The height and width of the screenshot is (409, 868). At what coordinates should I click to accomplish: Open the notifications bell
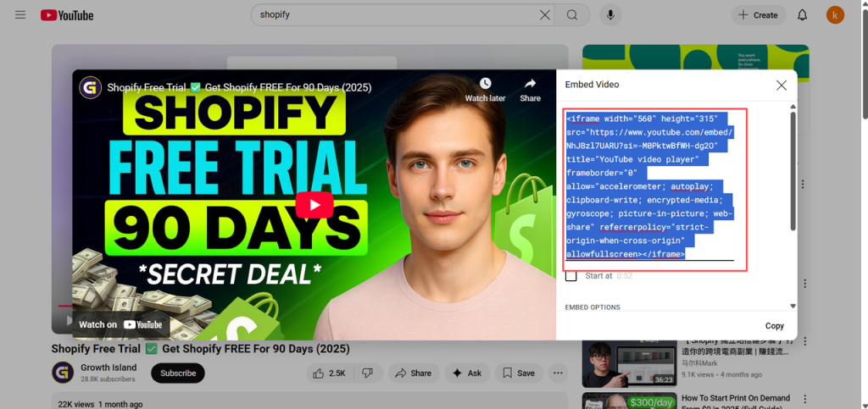point(802,15)
